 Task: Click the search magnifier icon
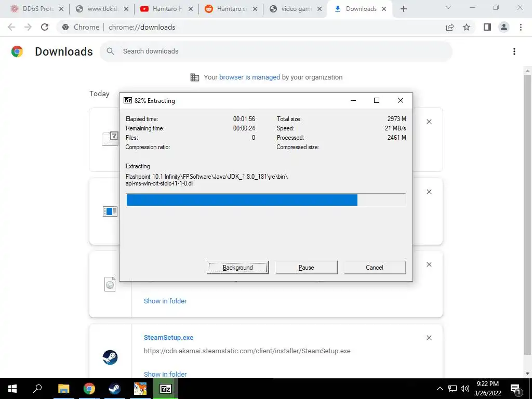[110, 51]
